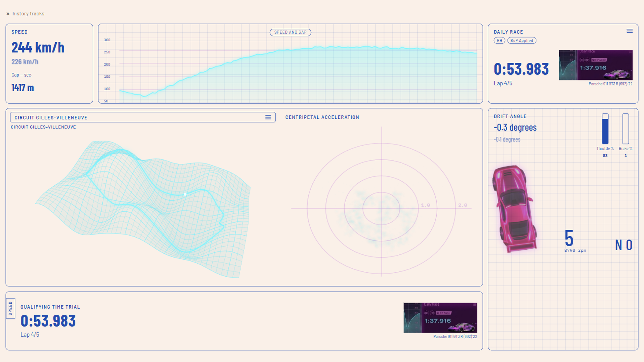
Task: Click Lap 4/5 under qualifying time
Action: point(30,335)
